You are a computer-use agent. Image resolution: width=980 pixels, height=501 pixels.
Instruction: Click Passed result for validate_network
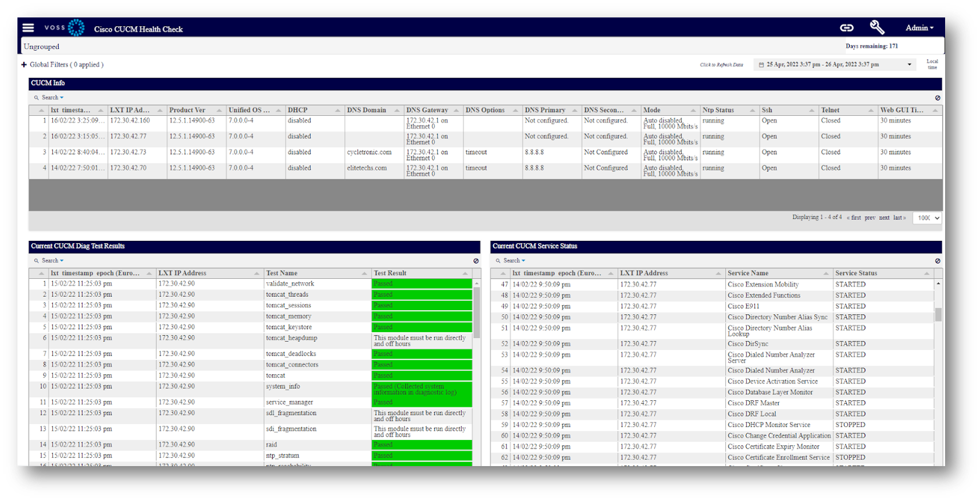422,284
